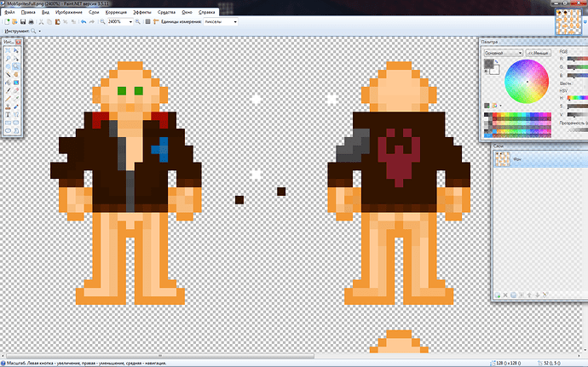Screen dimensions: 588x367
Task: Click the primary color swatch
Action: click(488, 64)
